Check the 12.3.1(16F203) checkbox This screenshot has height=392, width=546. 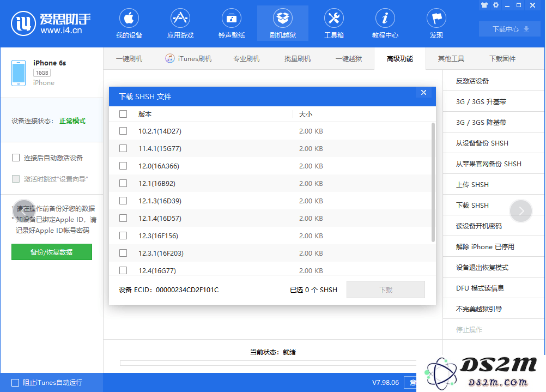(x=123, y=253)
